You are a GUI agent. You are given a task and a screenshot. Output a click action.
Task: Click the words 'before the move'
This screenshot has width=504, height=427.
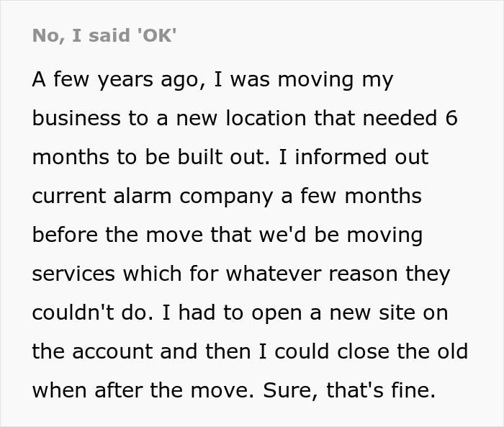117,235
